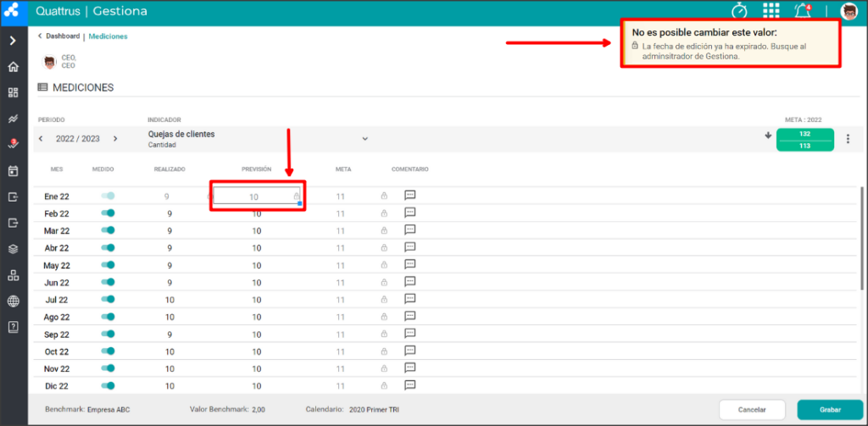Open the globe icon in sidebar
Screen dimensions: 868x426
(x=14, y=301)
